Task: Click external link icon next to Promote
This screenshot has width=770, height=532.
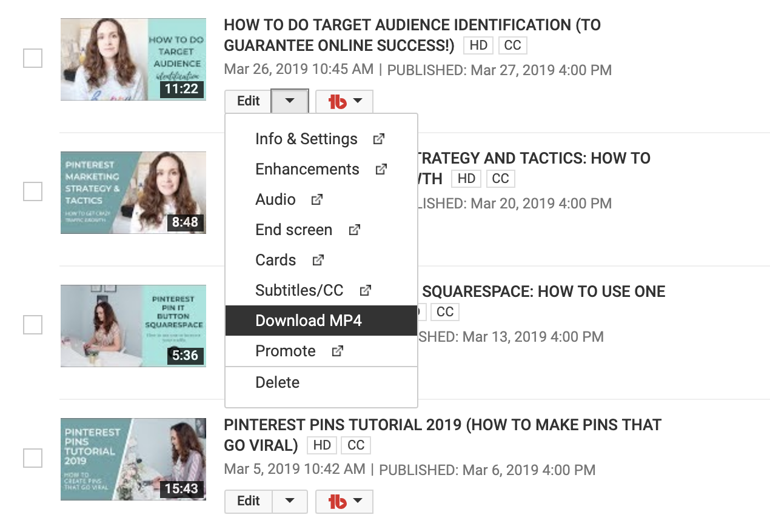Action: click(338, 351)
